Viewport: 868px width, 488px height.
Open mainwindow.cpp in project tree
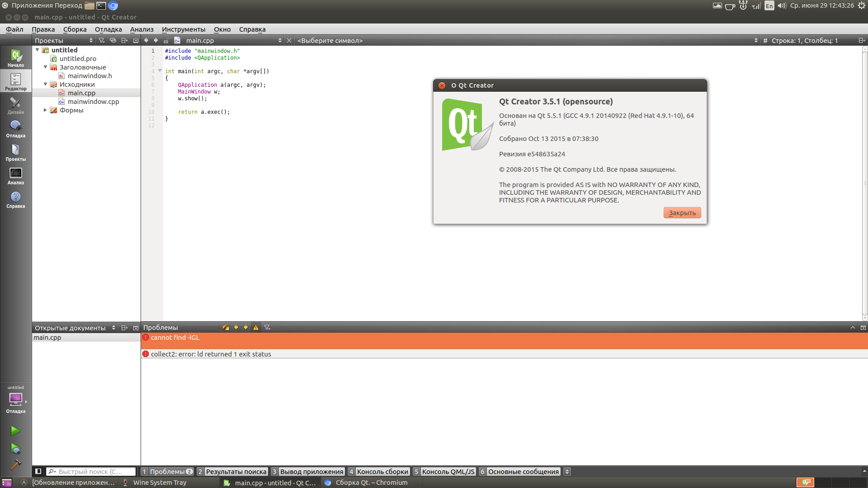tap(93, 102)
